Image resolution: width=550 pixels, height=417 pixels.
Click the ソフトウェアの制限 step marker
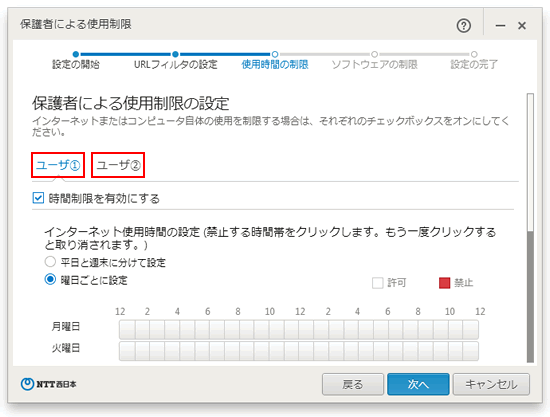tap(374, 54)
